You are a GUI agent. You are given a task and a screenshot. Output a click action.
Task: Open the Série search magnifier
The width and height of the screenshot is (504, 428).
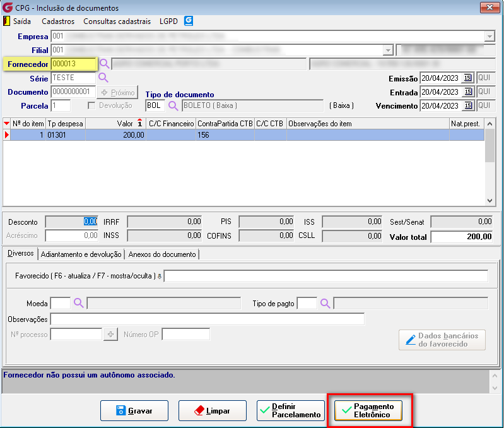coord(103,78)
